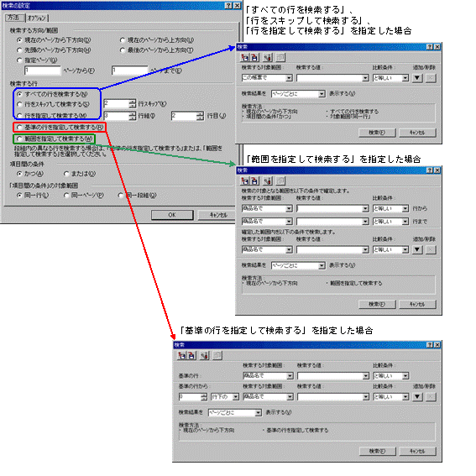Click help ? button of top 検索 dialog
Image resolution: width=476 pixels, height=476 pixels.
(429, 47)
